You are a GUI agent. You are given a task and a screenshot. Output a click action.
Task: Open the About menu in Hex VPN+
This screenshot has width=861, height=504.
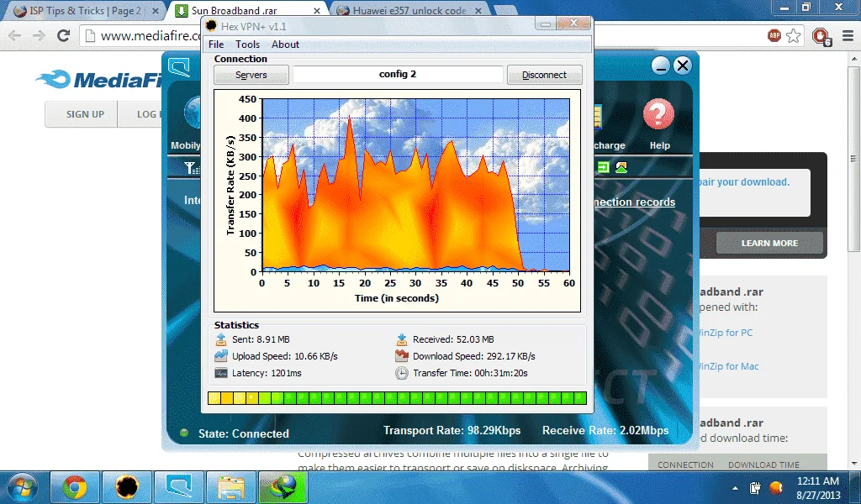[286, 45]
